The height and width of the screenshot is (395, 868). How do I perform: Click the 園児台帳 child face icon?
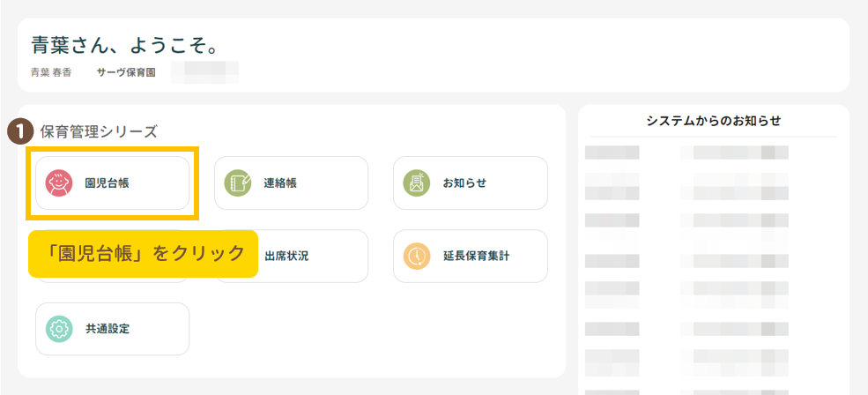(x=59, y=183)
